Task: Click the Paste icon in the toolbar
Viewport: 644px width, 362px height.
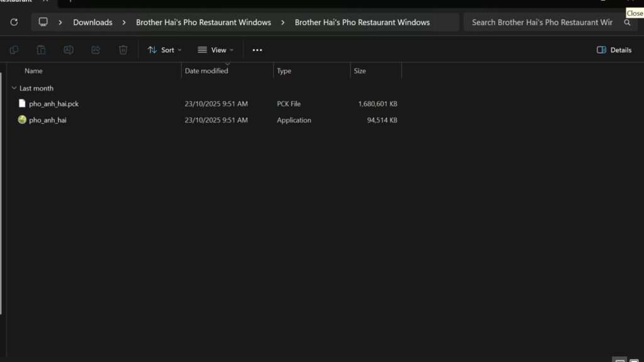Action: (x=41, y=50)
